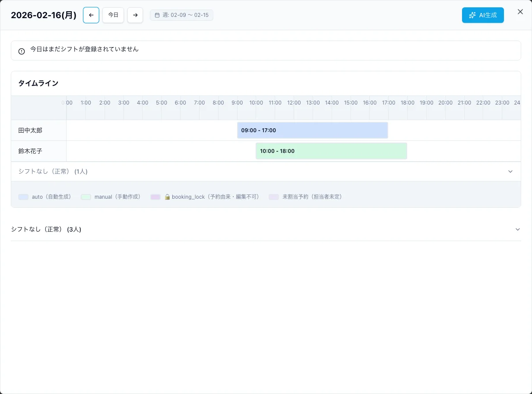Screen dimensions: 532x394
Task: Click the 未割当予約 legend swatch
Action: [x=274, y=197]
